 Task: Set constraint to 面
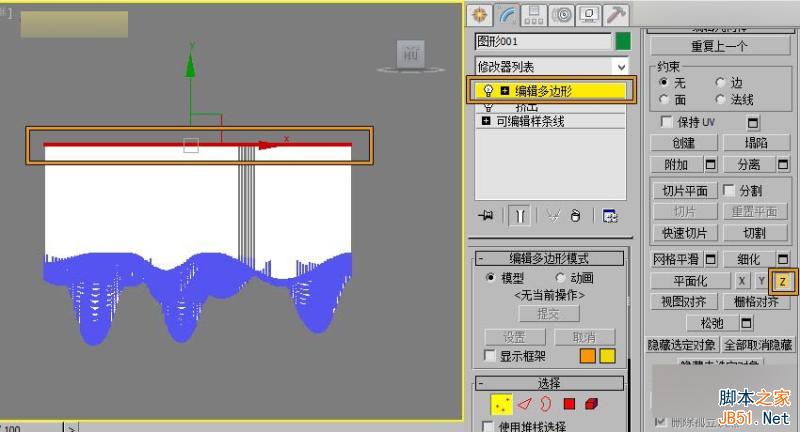pyautogui.click(x=664, y=99)
